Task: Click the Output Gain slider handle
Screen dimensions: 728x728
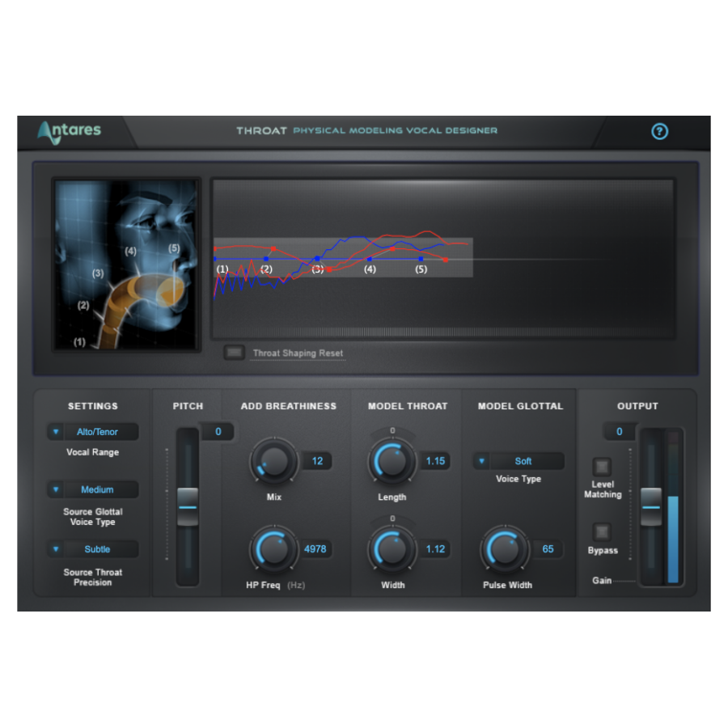Action: click(x=651, y=506)
